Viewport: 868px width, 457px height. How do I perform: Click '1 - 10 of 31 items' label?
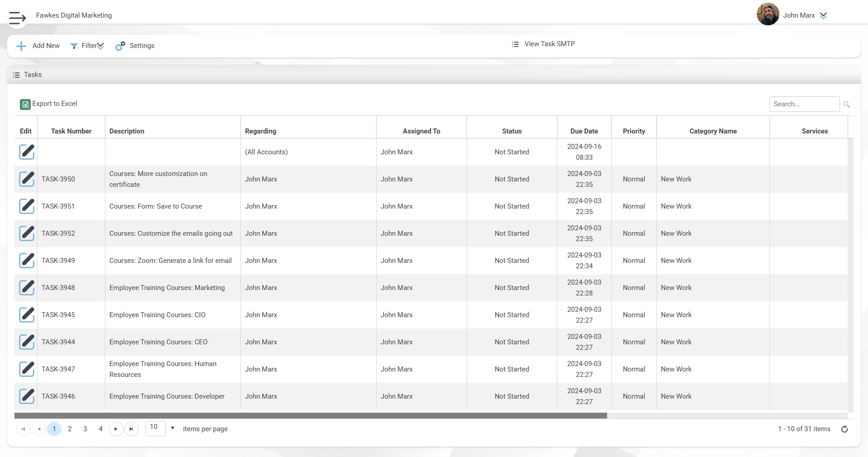(804, 429)
